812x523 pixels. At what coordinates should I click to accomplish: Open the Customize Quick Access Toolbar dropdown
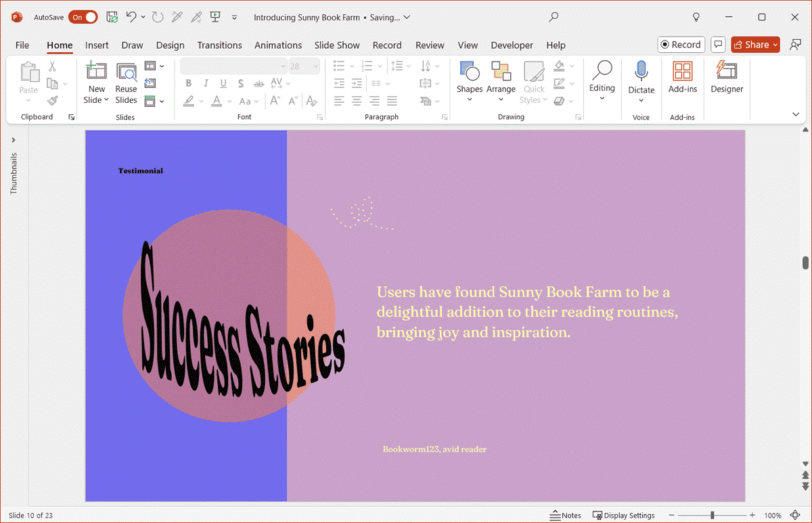click(x=235, y=18)
